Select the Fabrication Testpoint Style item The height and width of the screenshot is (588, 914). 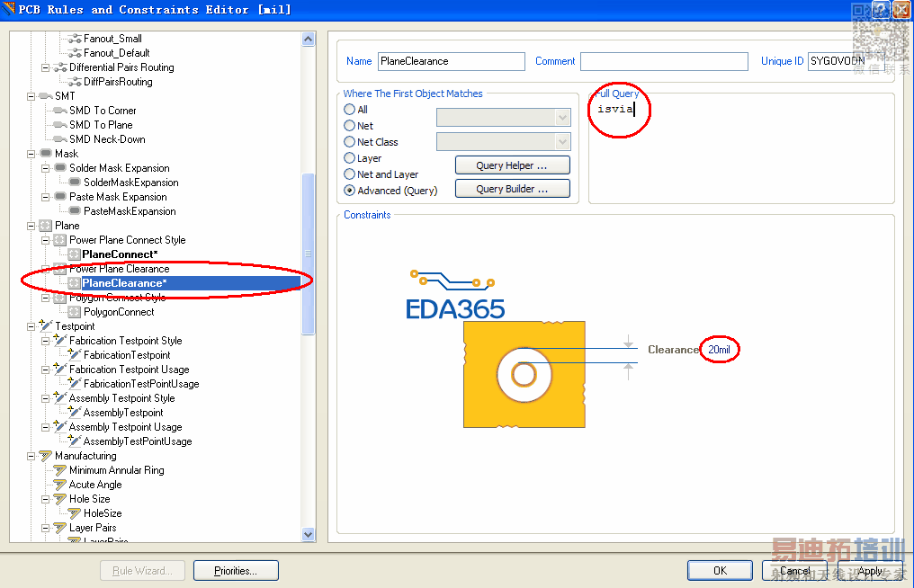[125, 341]
